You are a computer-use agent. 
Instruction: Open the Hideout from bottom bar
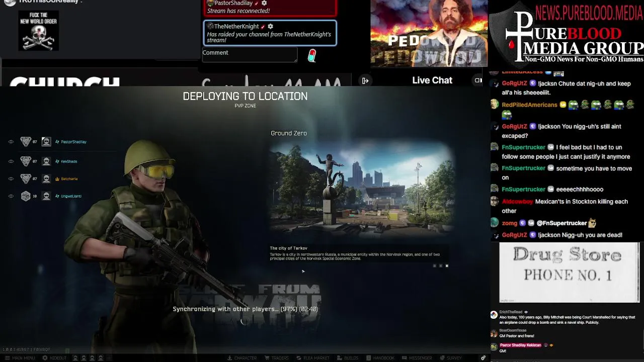tap(55, 358)
